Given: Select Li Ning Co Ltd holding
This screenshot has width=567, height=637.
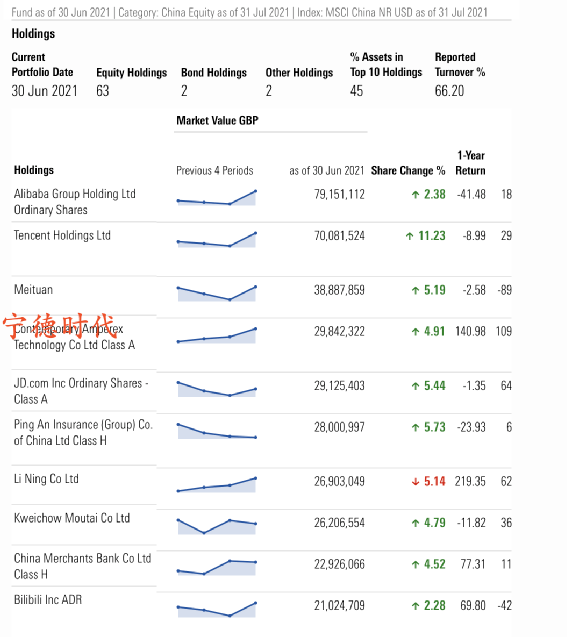Looking at the screenshot, I should point(46,479).
